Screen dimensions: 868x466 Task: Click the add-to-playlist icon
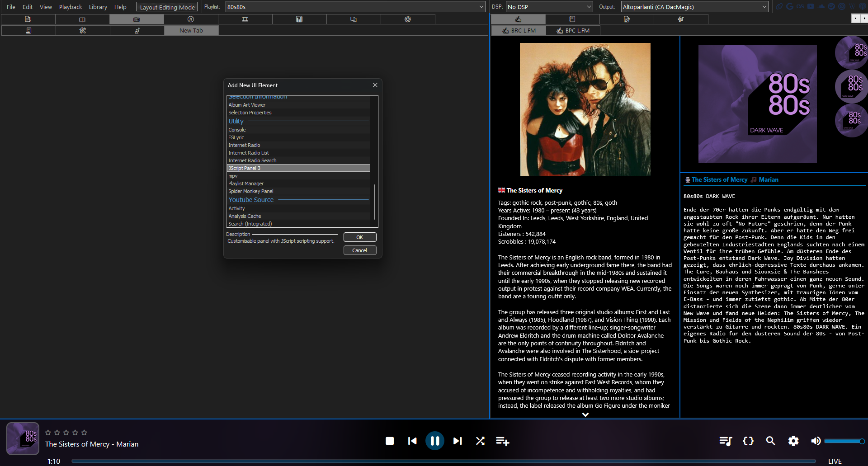point(503,441)
